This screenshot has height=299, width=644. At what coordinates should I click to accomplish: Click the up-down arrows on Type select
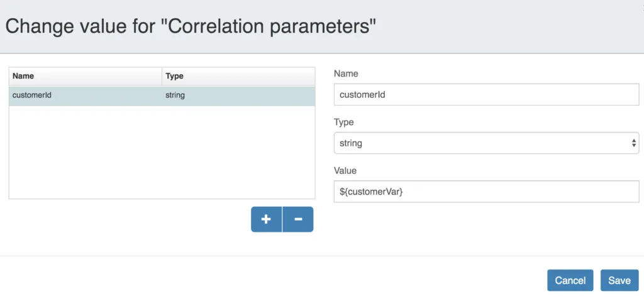633,143
